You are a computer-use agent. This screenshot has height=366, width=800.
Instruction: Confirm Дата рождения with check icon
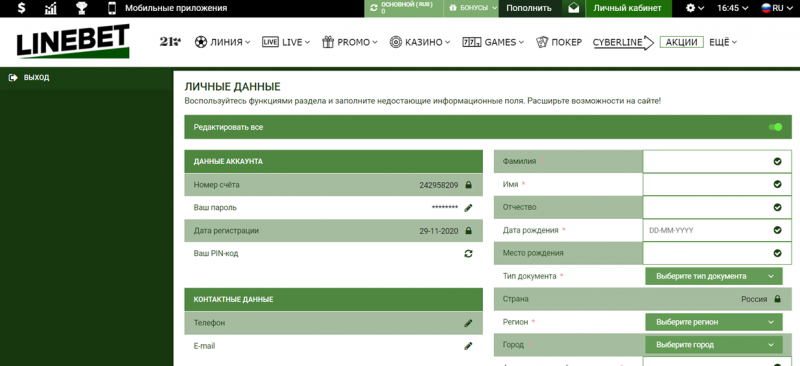point(777,230)
